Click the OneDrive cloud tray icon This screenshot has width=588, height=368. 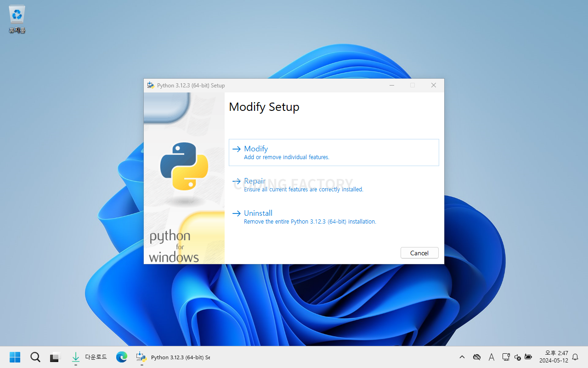pyautogui.click(x=477, y=357)
